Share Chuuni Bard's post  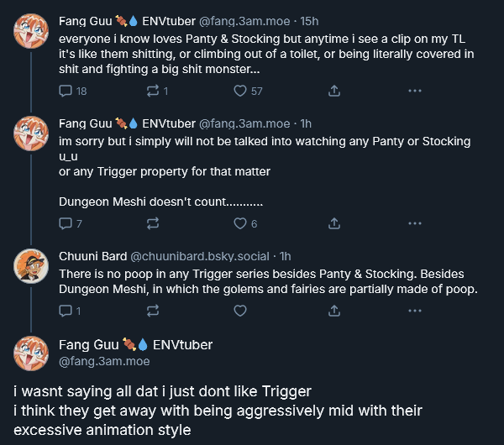(x=333, y=311)
